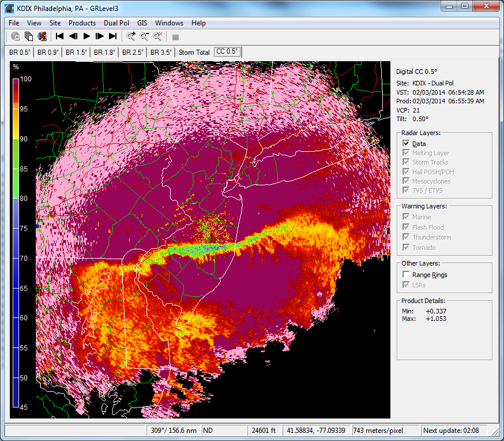Screen dimensions: 504x441
Task: Toggle the Flash Flood warning checkbox
Action: 406,227
